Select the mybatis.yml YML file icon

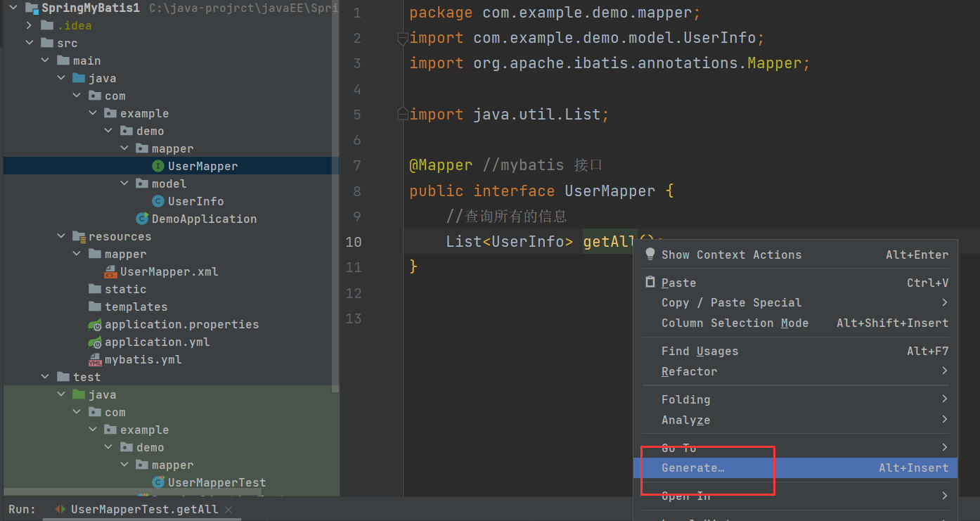point(96,359)
